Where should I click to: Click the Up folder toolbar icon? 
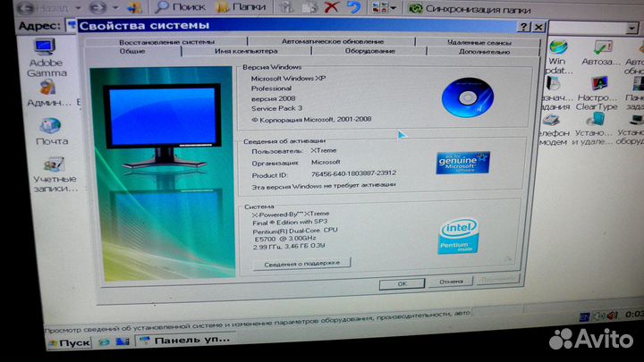click(134, 7)
